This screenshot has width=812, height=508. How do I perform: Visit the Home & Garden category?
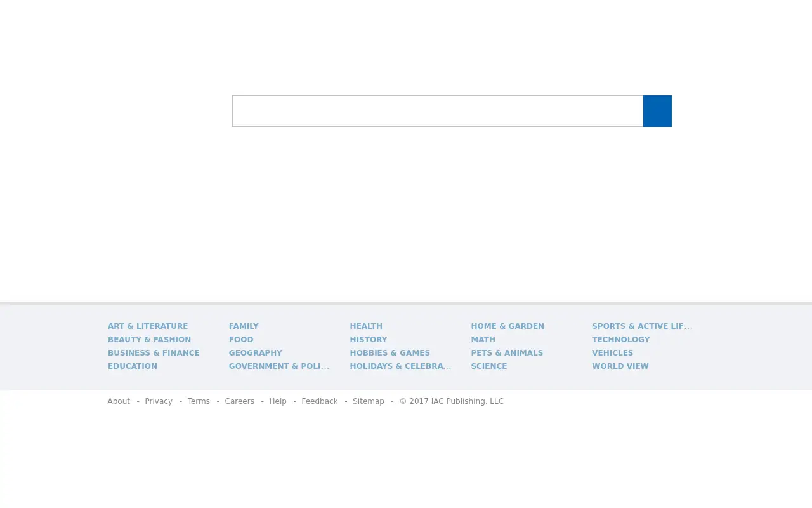(x=507, y=326)
